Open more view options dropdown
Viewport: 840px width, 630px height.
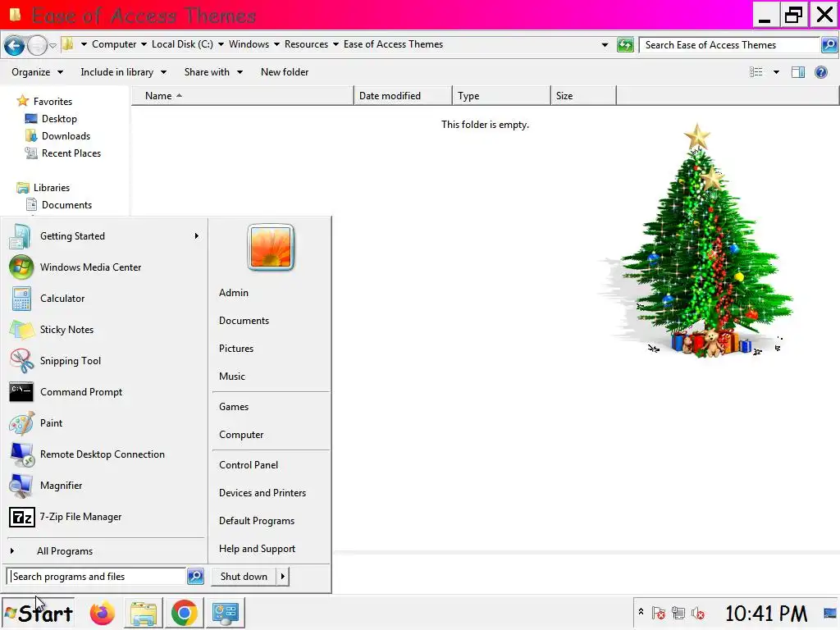tap(776, 72)
